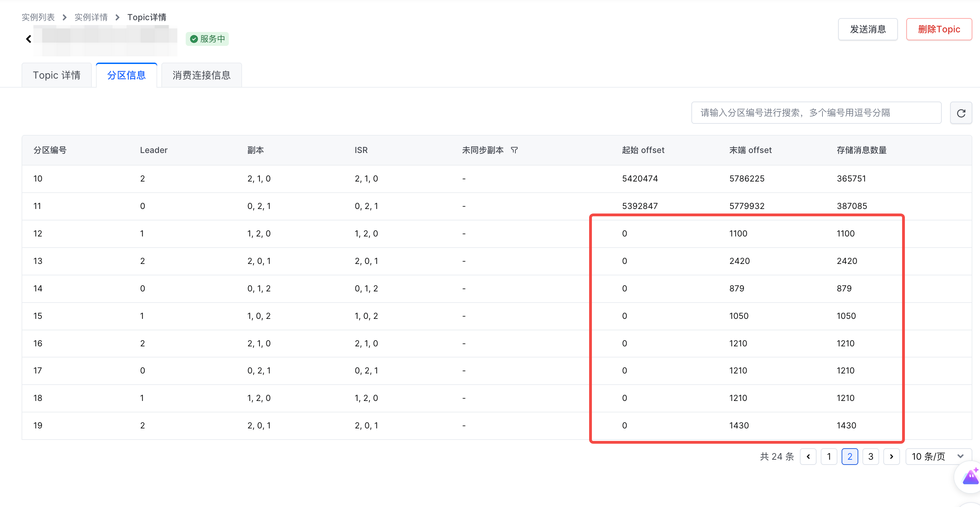Click the 末端 offset column header

pos(750,150)
